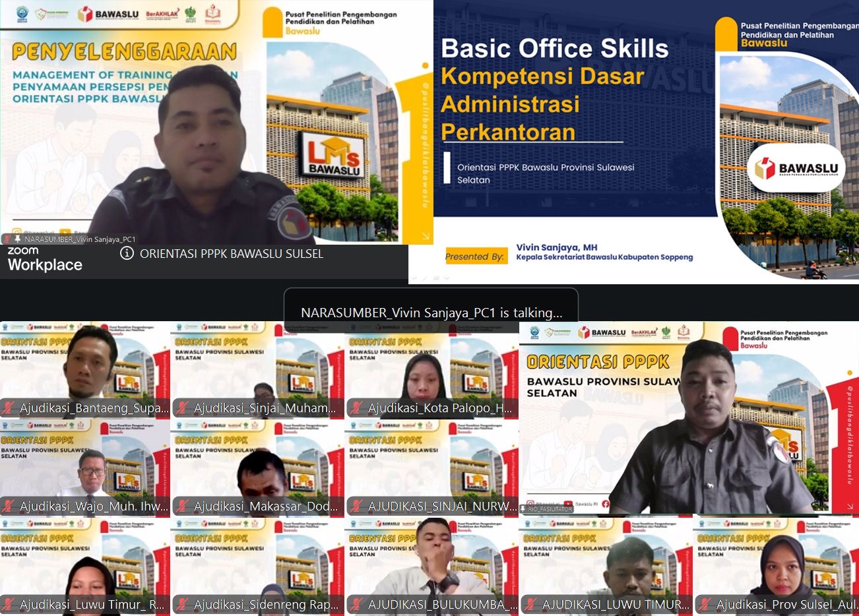Click 'Basic Office Skills' slide heading
This screenshot has height=616, width=859.
point(555,48)
